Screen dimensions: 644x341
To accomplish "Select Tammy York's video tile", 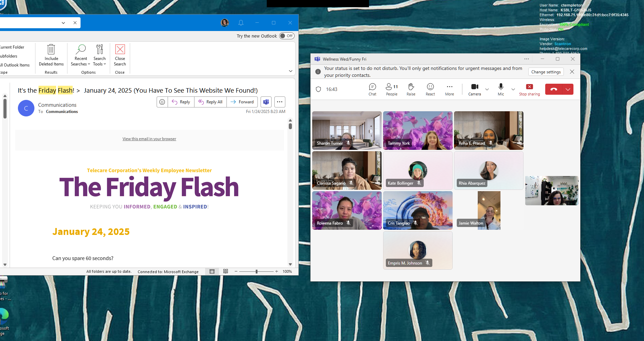I will click(x=418, y=131).
